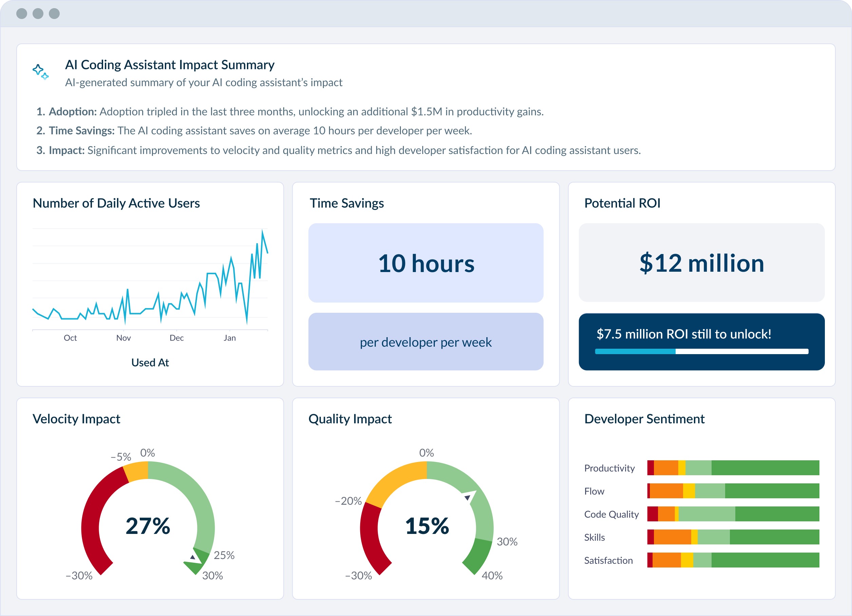Click the Nov label on chart axis

pos(123,338)
